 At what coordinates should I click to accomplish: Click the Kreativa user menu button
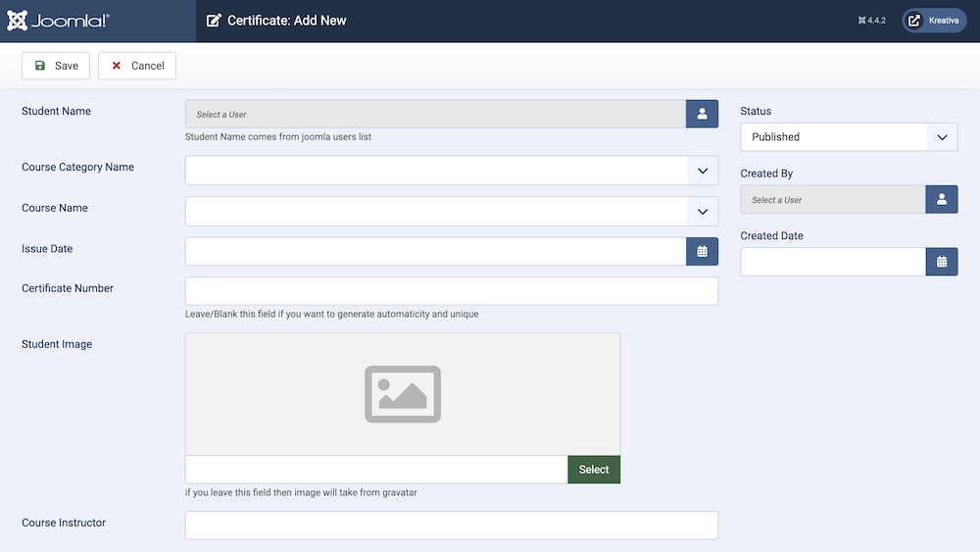click(934, 21)
